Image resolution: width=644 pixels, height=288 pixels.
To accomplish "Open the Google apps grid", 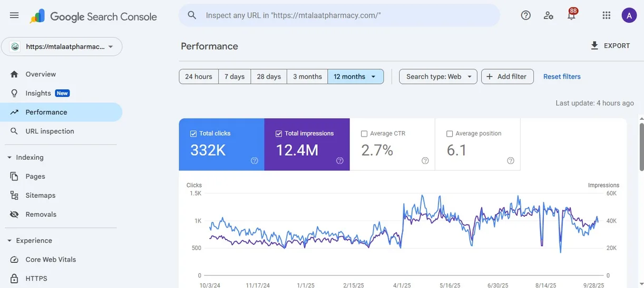I will coord(607,15).
